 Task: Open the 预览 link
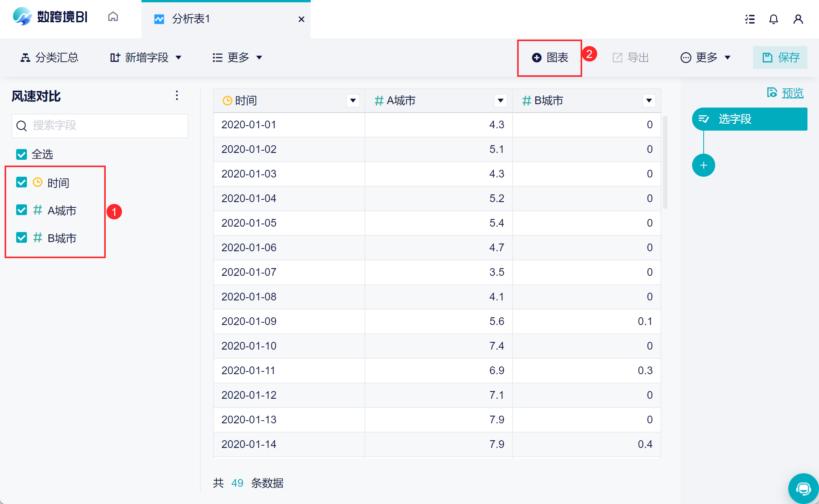(792, 93)
